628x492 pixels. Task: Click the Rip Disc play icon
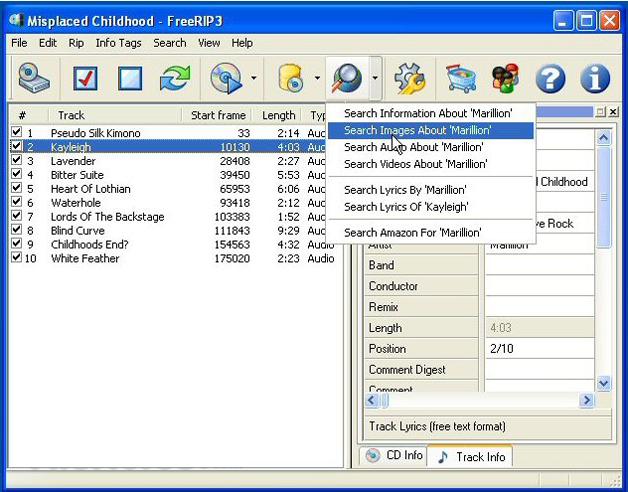pyautogui.click(x=226, y=78)
